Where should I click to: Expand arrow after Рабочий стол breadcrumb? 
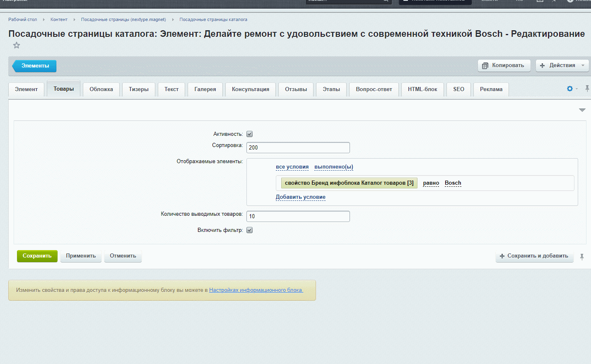click(43, 19)
